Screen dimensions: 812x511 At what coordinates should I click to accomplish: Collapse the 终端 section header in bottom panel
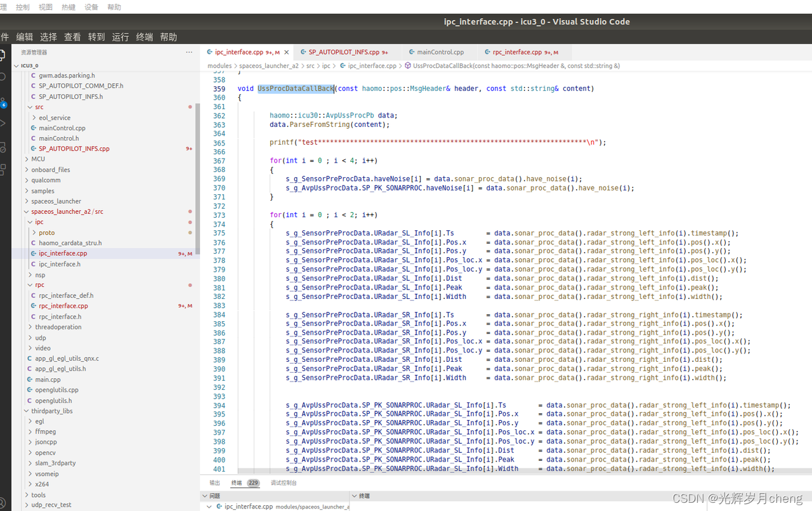point(580,496)
